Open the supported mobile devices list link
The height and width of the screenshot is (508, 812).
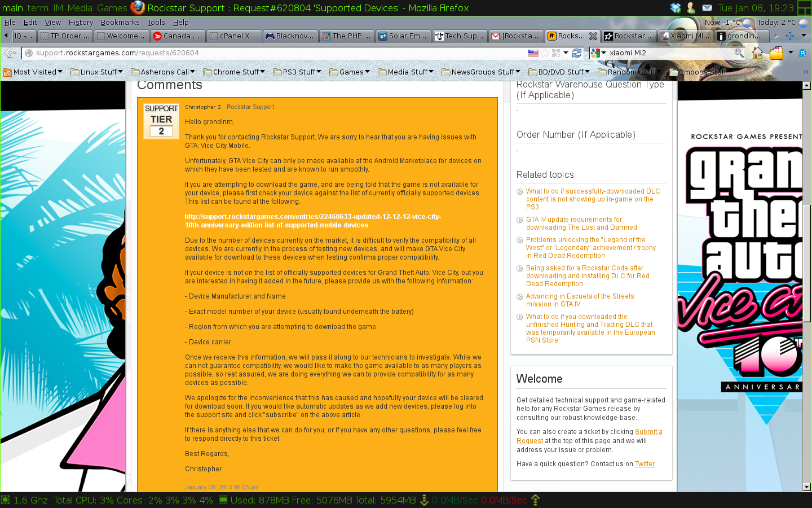pos(313,221)
